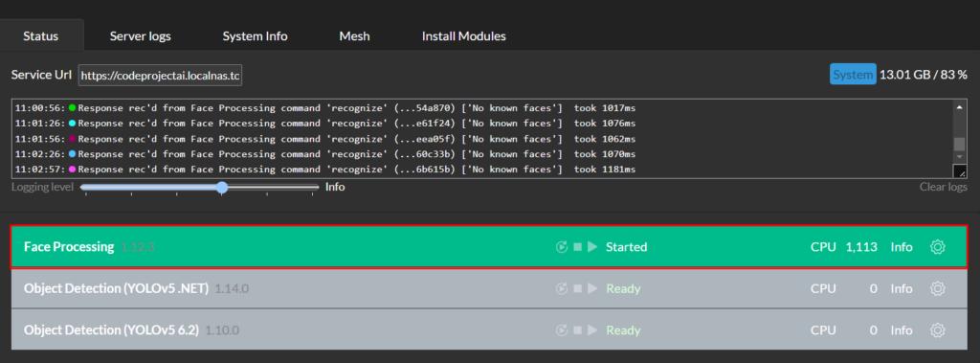Select Object Detection (YOLOv5 6.2) module name
The width and height of the screenshot is (980, 363).
111,329
